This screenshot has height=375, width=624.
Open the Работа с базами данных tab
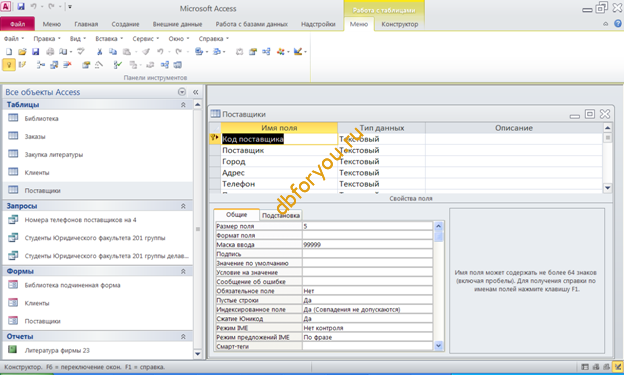[252, 24]
